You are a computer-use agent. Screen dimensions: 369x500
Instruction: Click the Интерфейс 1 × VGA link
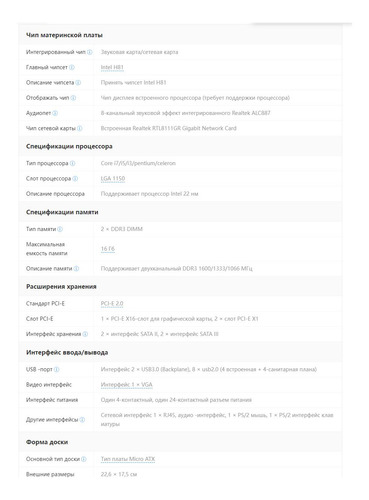(127, 385)
